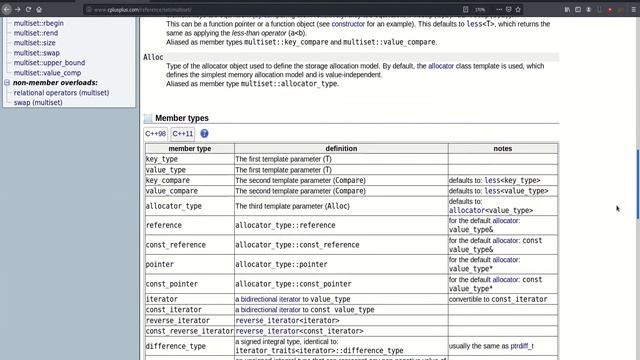
Task: Open multiset::rend in sidebar
Action: [x=36, y=33]
